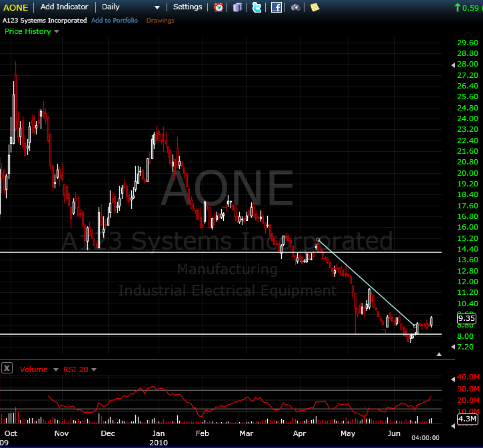This screenshot has width=483, height=448.
Task: Click the Jan 2010 date axis label
Action: click(159, 437)
